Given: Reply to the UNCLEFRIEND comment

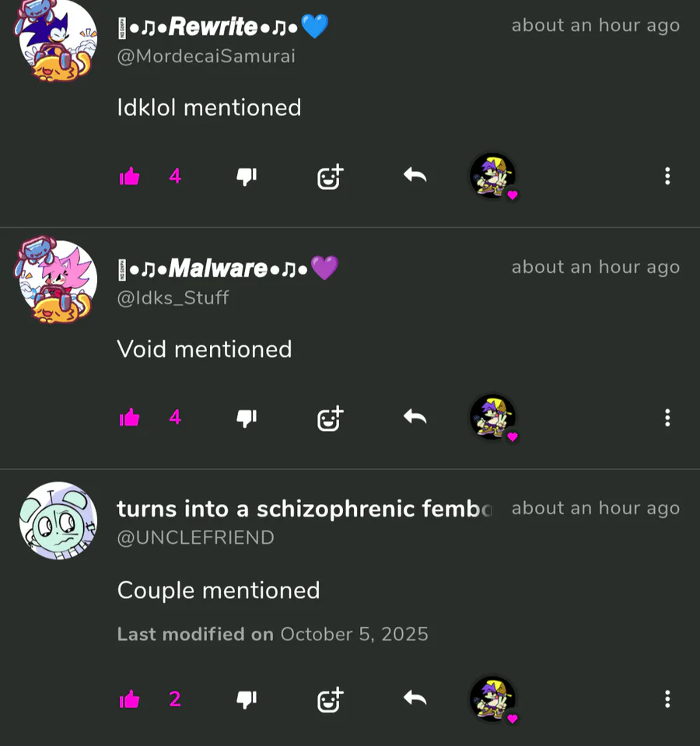Looking at the screenshot, I should tap(415, 698).
